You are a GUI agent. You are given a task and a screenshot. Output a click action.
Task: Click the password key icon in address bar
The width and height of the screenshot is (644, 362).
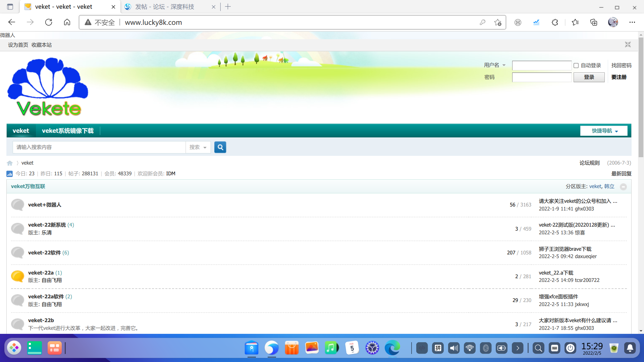482,22
